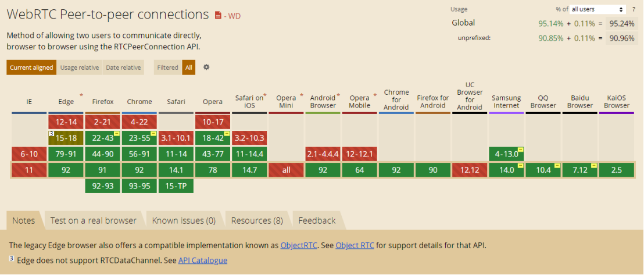Switch to Date relative view
644x275 pixels.
coord(123,67)
